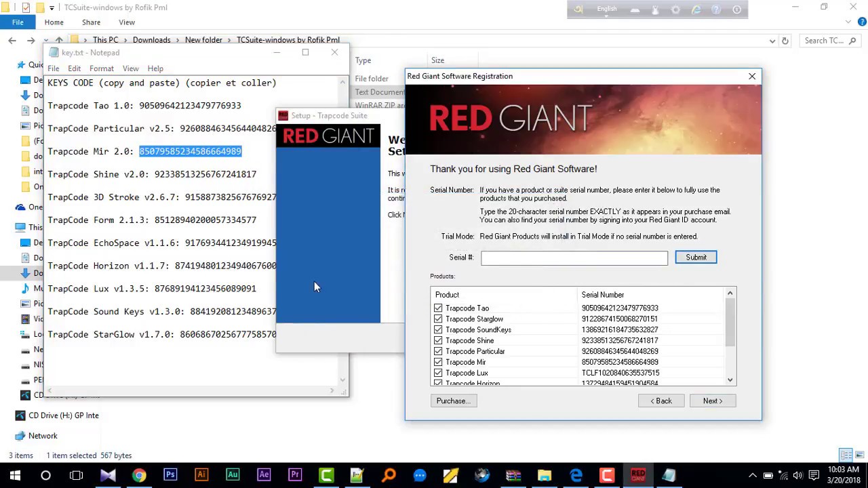This screenshot has width=868, height=488.
Task: Uncheck Trapcode Shine product checkbox
Action: [x=438, y=340]
